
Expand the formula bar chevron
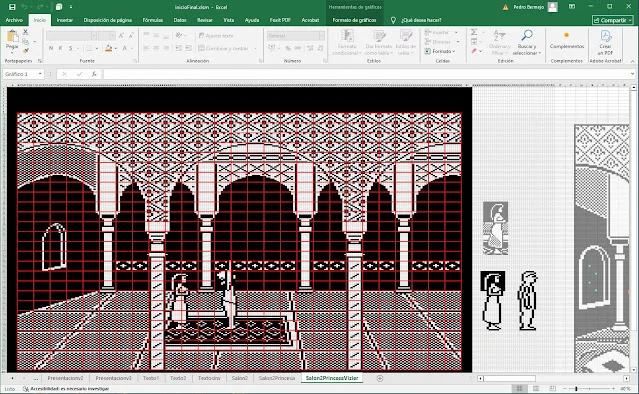coord(632,74)
